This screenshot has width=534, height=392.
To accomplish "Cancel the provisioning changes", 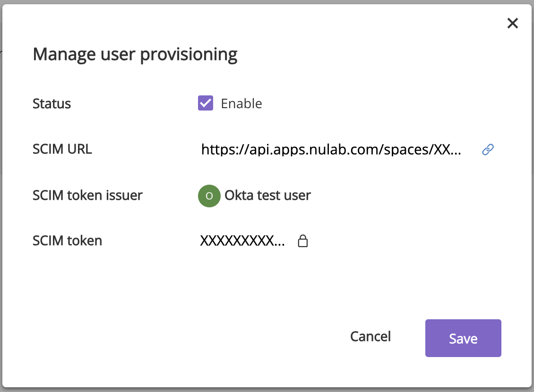I will 370,336.
